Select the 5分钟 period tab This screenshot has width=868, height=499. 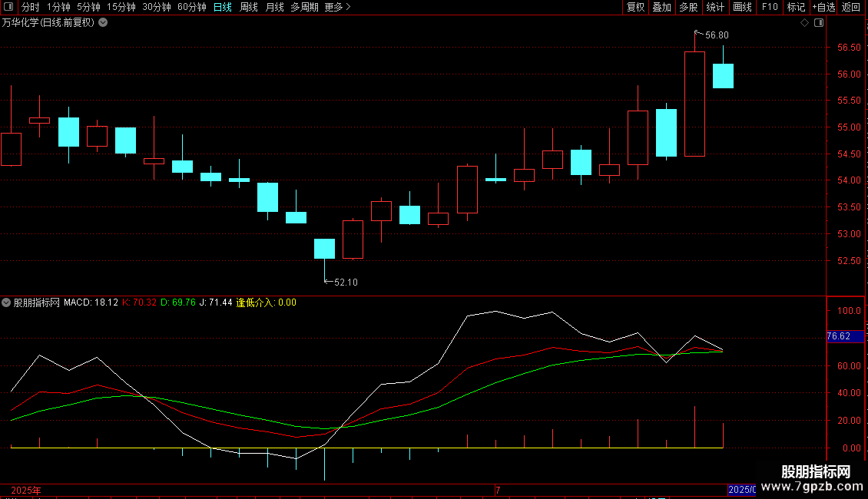coord(88,7)
